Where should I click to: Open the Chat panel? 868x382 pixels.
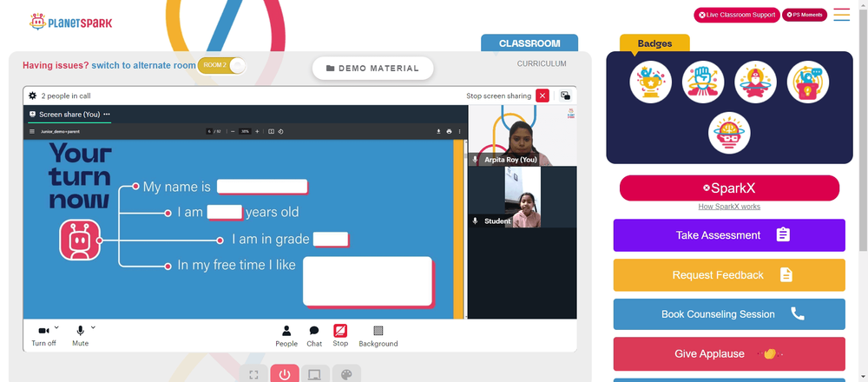(314, 336)
